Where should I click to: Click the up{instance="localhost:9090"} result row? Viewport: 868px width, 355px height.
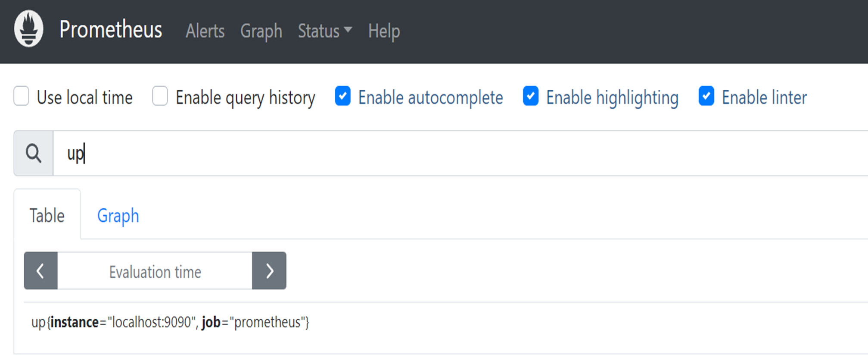pyautogui.click(x=446, y=322)
